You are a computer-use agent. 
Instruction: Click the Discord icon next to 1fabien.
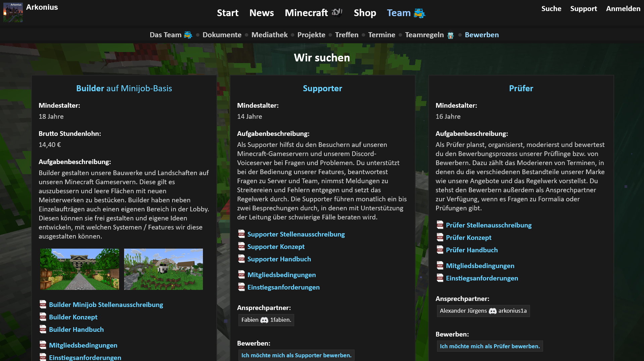click(x=264, y=320)
